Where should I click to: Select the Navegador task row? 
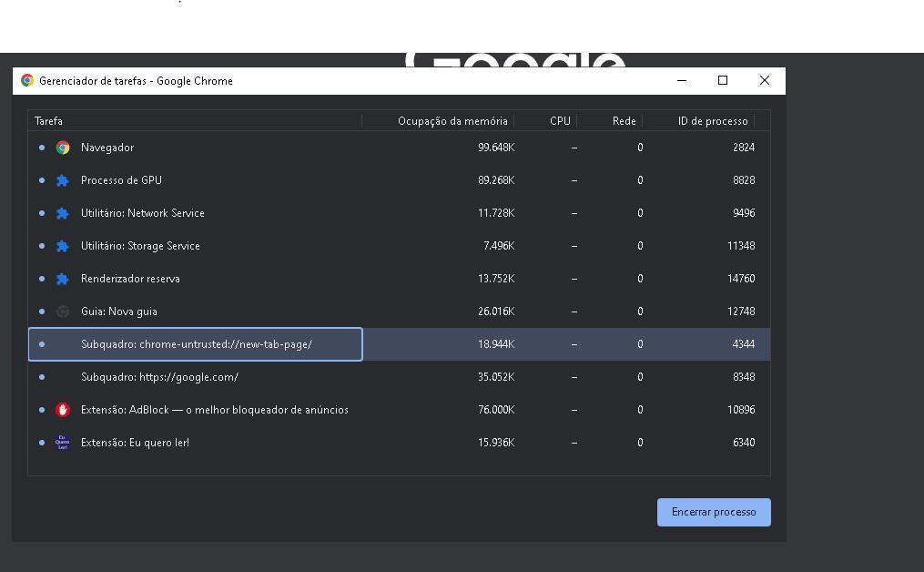pos(399,148)
